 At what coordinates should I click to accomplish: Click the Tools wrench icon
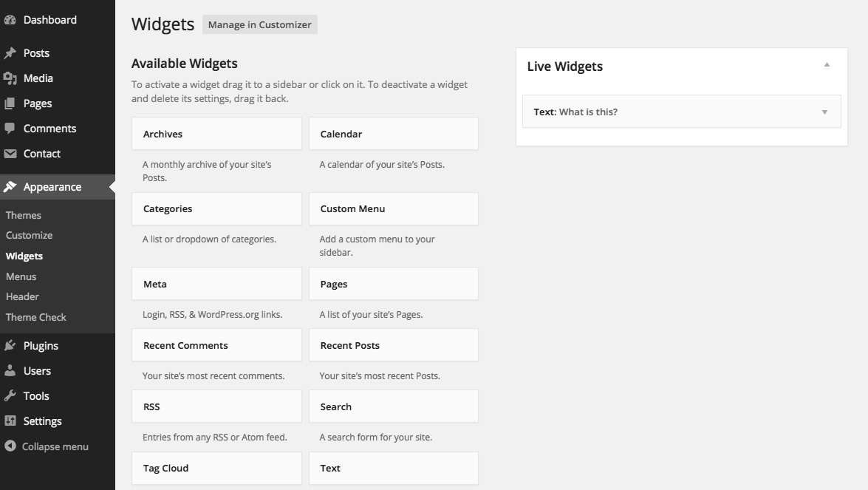coord(10,396)
